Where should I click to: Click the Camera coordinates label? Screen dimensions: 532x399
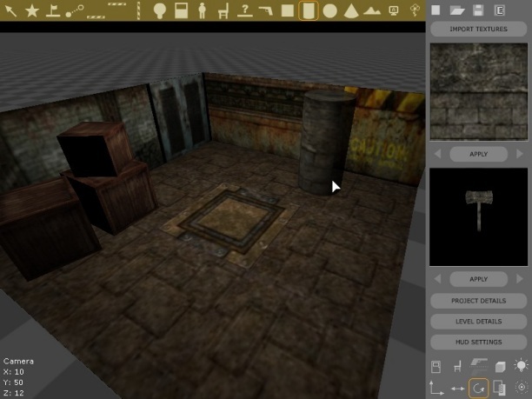[18, 362]
